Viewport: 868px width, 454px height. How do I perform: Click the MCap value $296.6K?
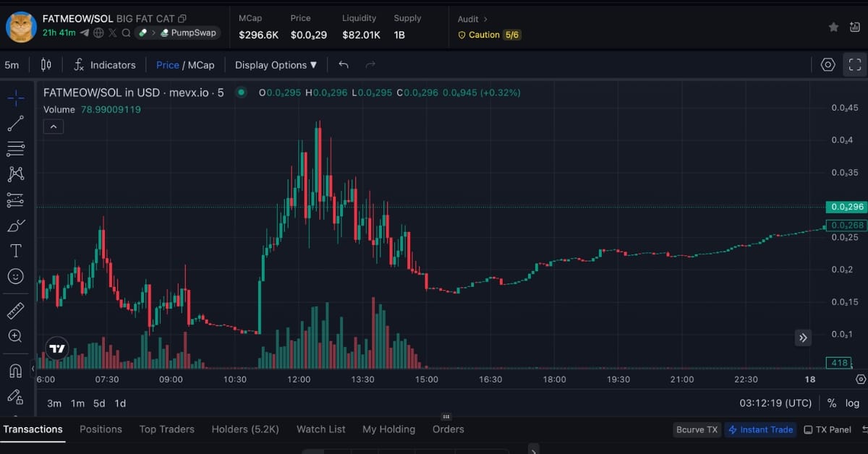258,35
